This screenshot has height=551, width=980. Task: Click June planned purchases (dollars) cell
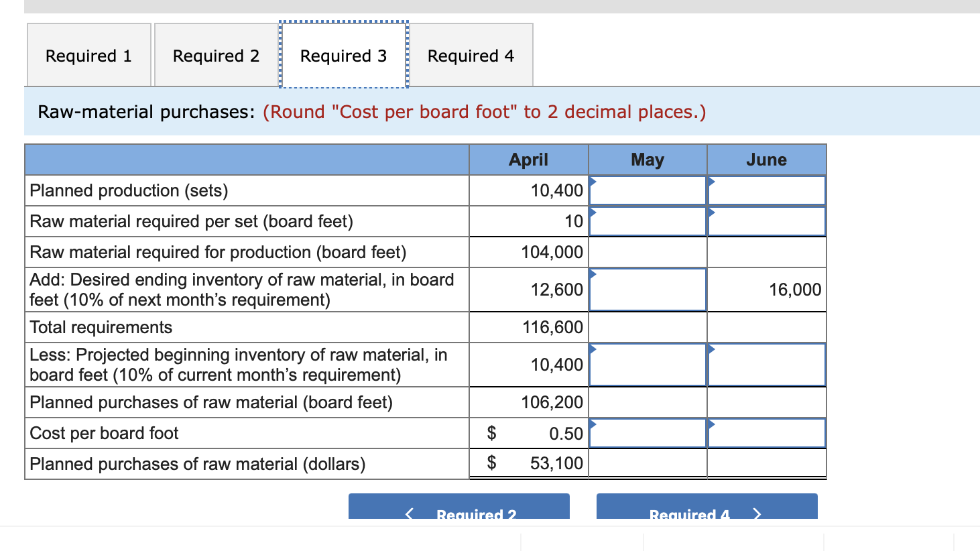coord(767,463)
